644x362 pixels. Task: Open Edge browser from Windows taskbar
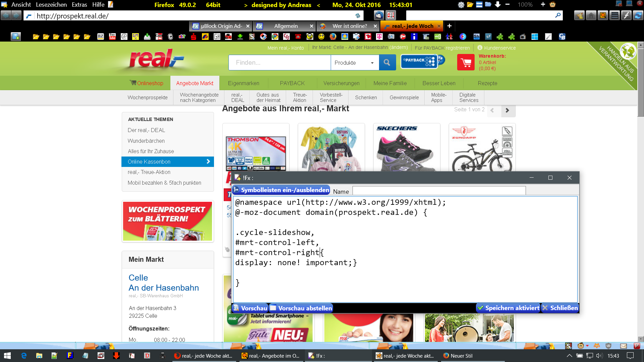click(x=24, y=356)
